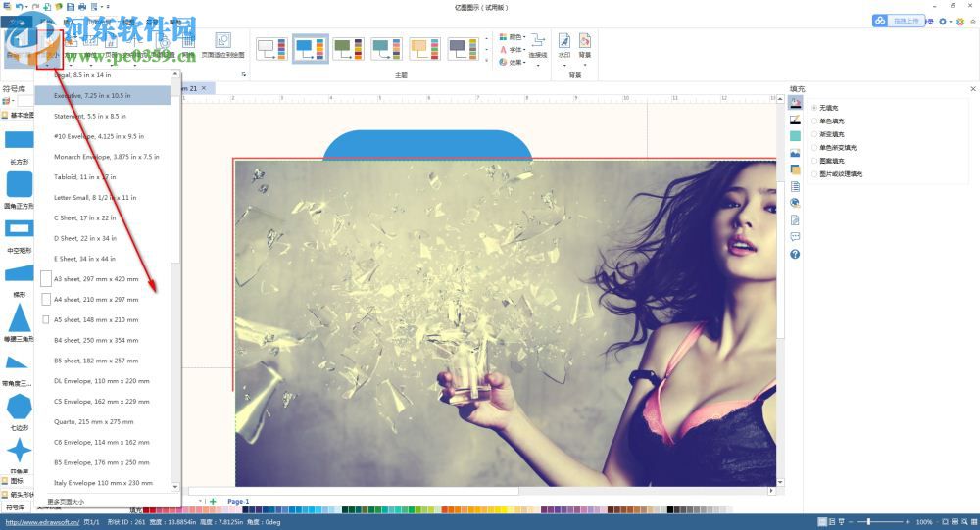The width and height of the screenshot is (980, 530).
Task: Apply the green theme thumbnail
Action: click(348, 49)
